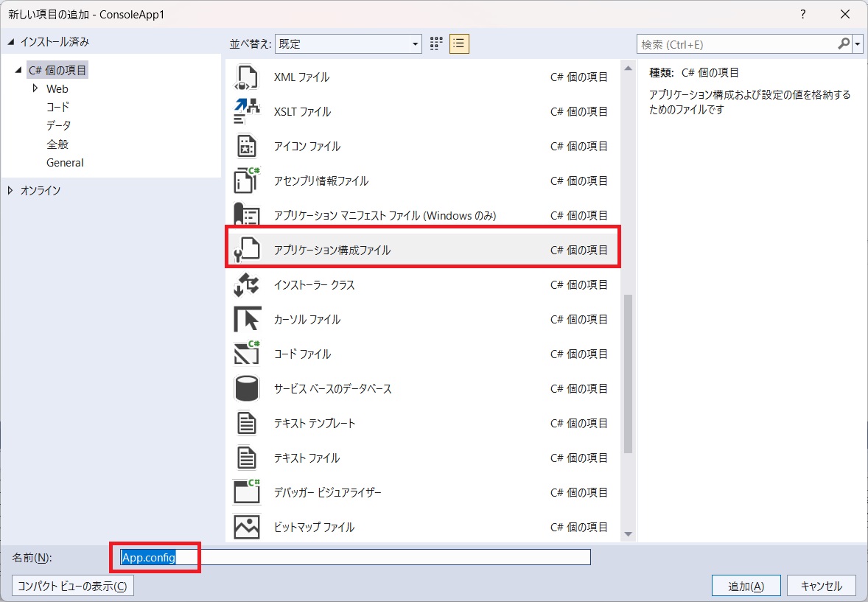Expand the オンライン category
This screenshot has height=602, width=868.
pyautogui.click(x=10, y=191)
